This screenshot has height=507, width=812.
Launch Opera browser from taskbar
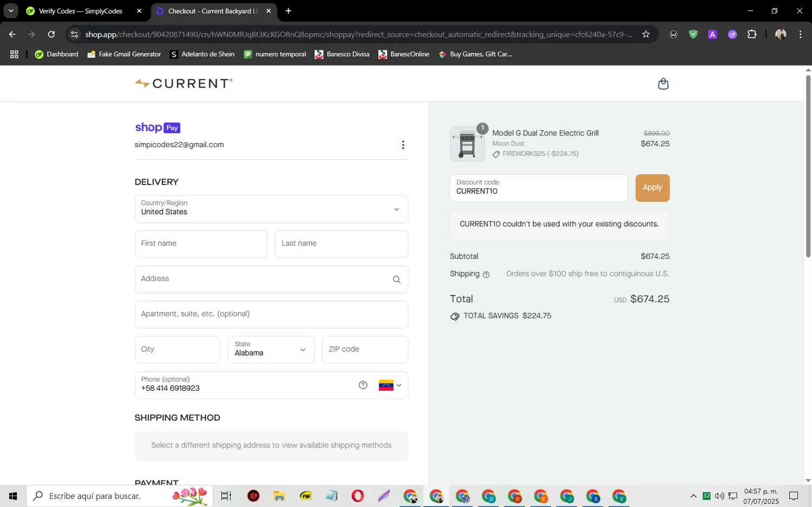(x=357, y=496)
